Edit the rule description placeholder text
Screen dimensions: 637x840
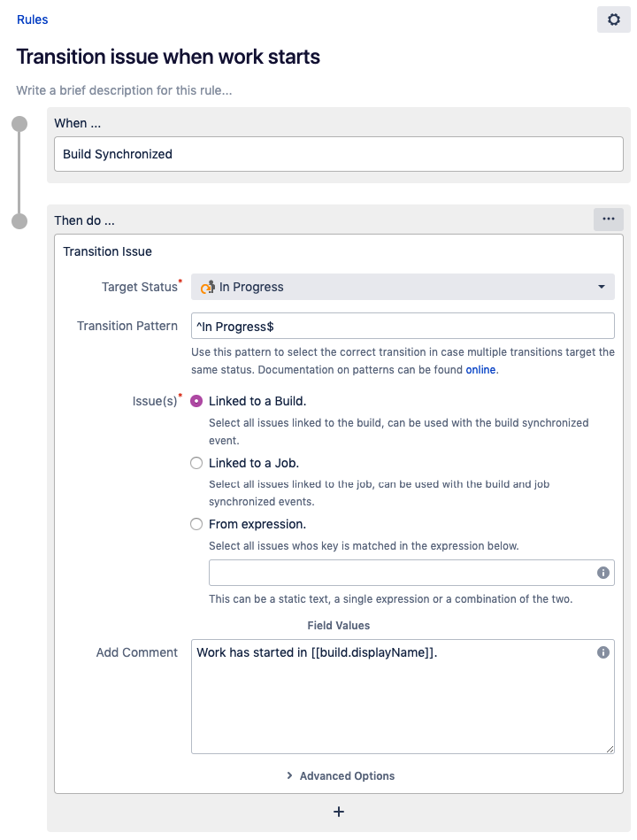[124, 90]
